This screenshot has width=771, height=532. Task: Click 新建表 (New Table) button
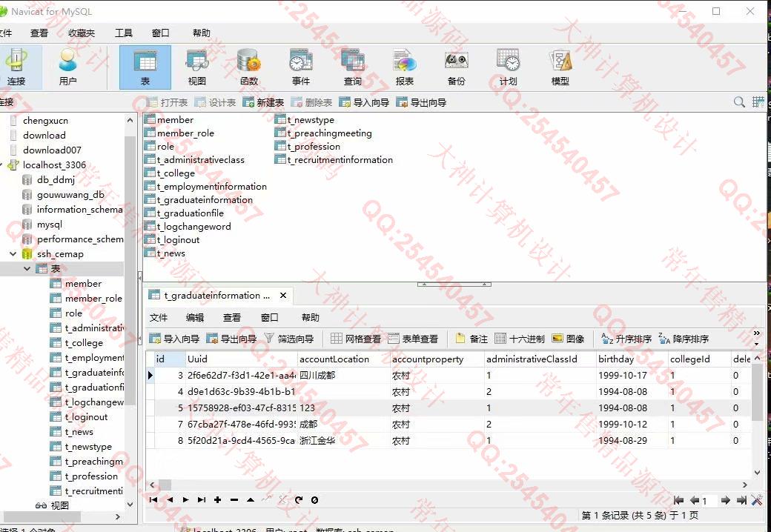(263, 102)
